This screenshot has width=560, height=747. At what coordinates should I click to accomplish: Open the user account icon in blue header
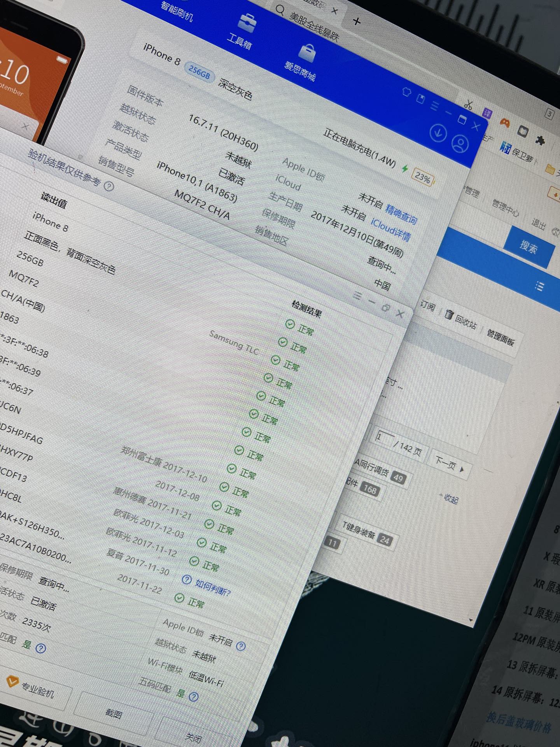click(x=460, y=144)
